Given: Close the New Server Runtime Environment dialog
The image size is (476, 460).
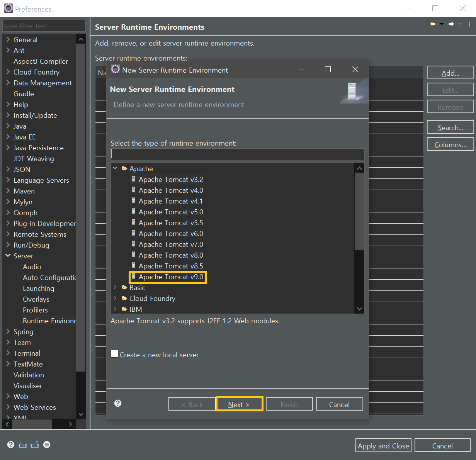Looking at the screenshot, I should tap(355, 70).
